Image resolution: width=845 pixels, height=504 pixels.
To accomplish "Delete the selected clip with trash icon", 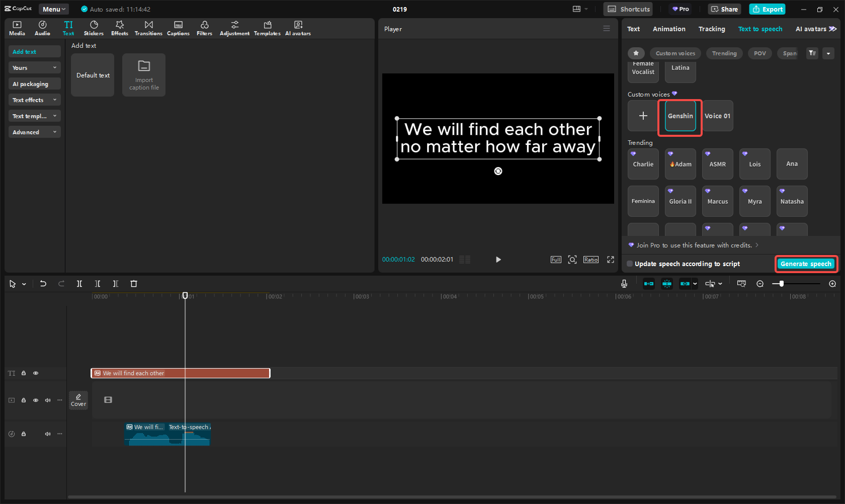I will 134,284.
